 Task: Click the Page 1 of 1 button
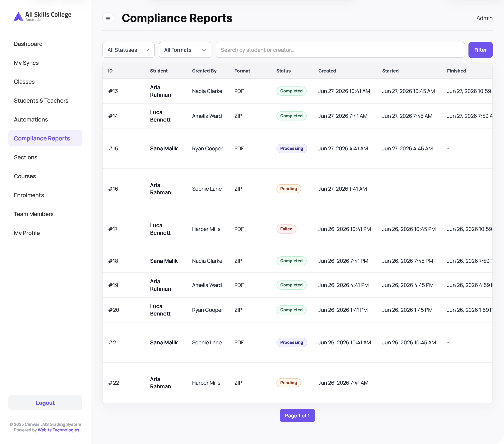tap(297, 416)
